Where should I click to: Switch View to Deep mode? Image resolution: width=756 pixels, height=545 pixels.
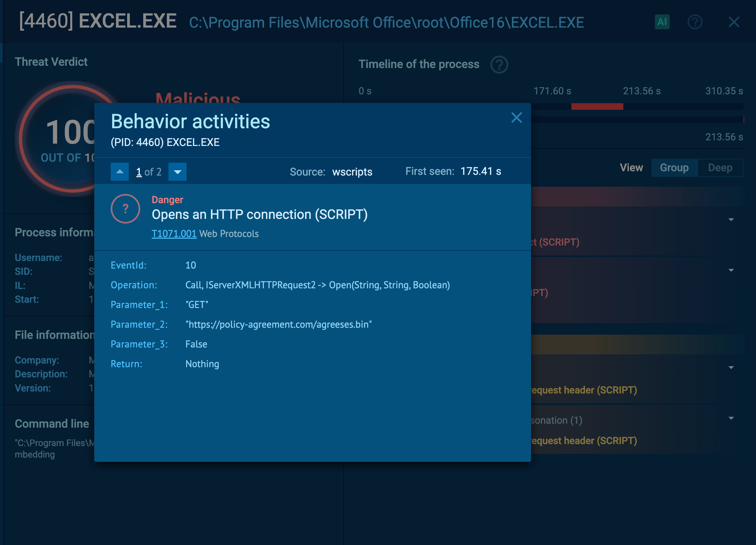(x=720, y=168)
